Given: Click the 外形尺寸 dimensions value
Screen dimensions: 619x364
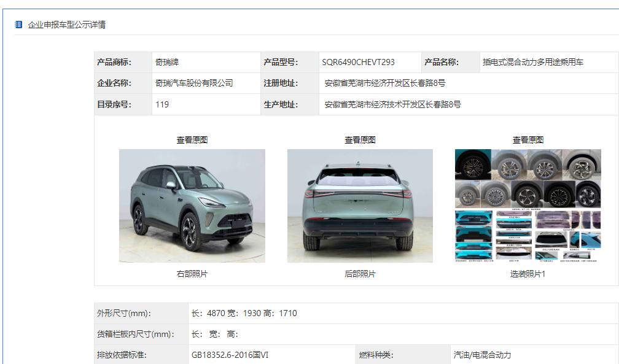Looking at the screenshot, I should coord(242,314).
